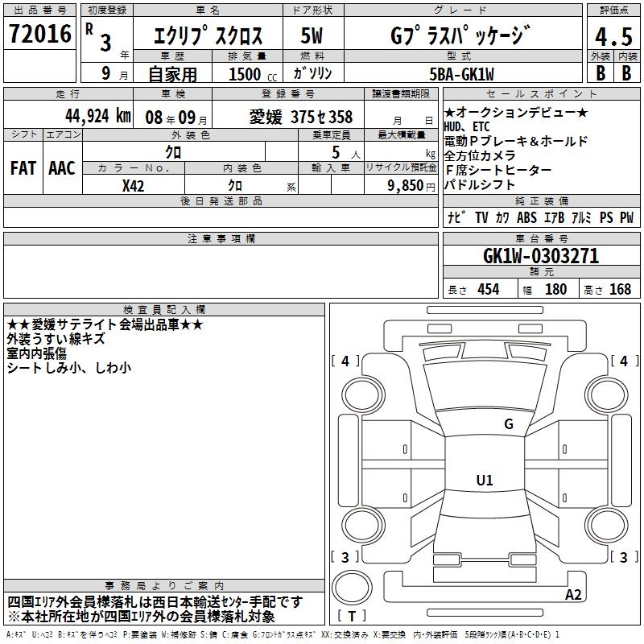Image resolution: width=644 pixels, height=644 pixels.
Task: Click the spare tire circle above [T]
Action: (352, 588)
